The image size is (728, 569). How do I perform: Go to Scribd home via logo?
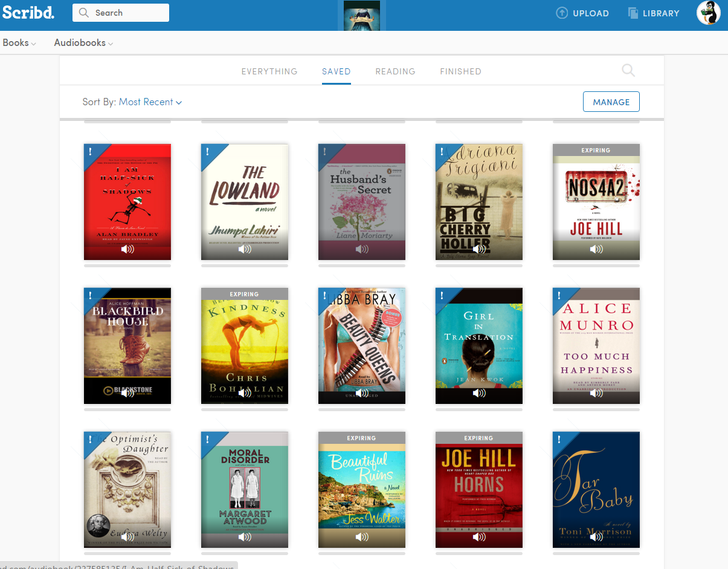pos(28,12)
